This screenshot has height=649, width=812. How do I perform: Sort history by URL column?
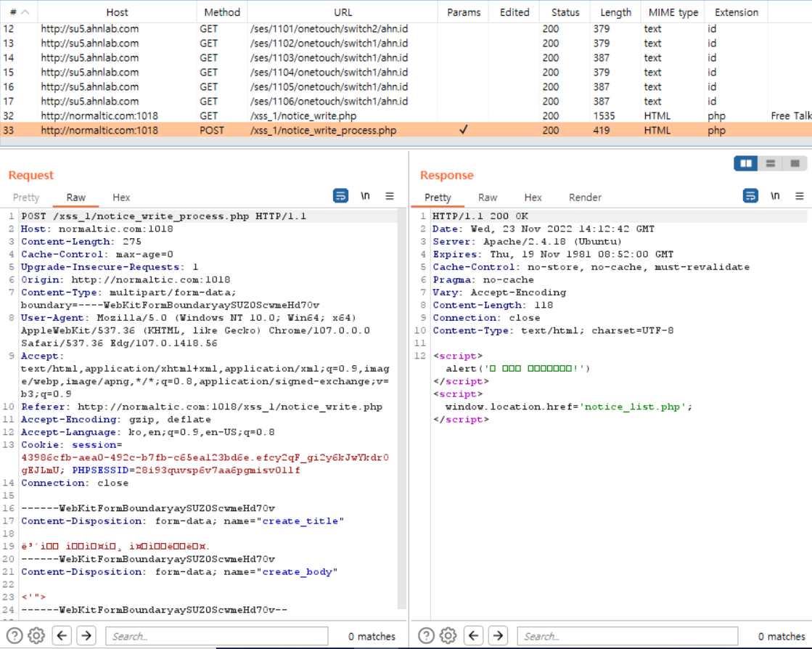pos(343,12)
